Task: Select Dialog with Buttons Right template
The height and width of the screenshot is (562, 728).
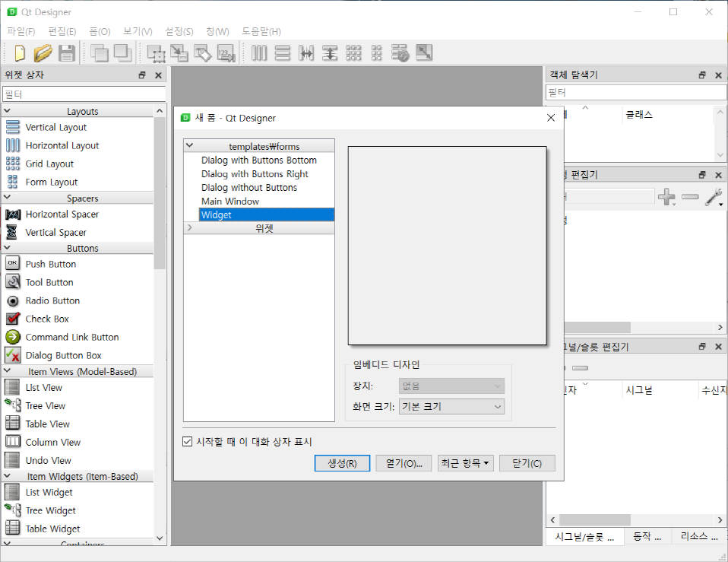Action: [x=255, y=173]
